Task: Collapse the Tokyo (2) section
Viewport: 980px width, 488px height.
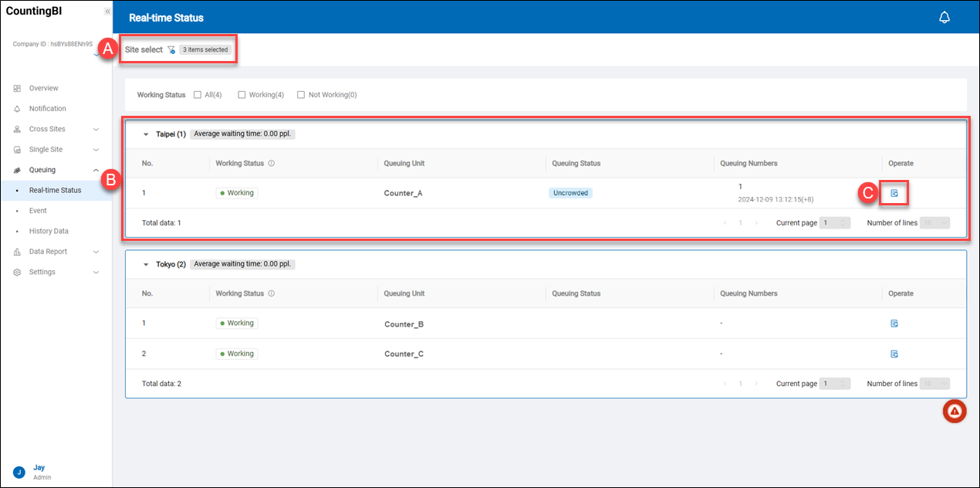Action: coord(146,264)
